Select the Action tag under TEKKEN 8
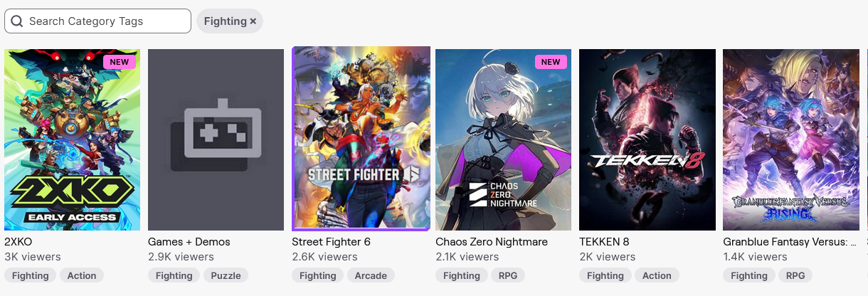This screenshot has width=868, height=296. point(657,275)
